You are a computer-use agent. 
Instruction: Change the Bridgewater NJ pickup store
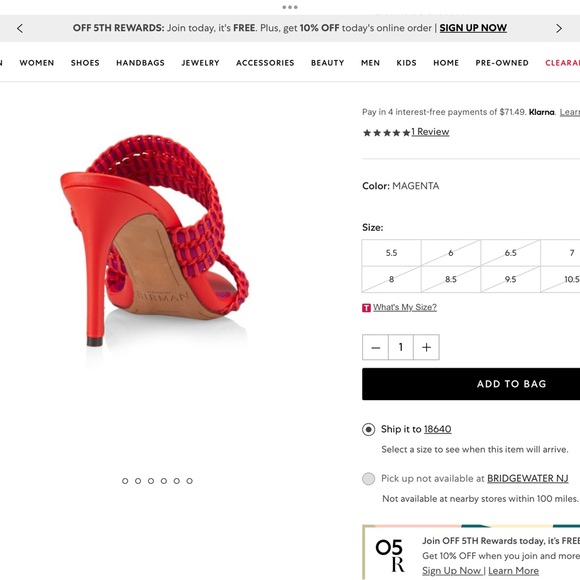(x=527, y=478)
